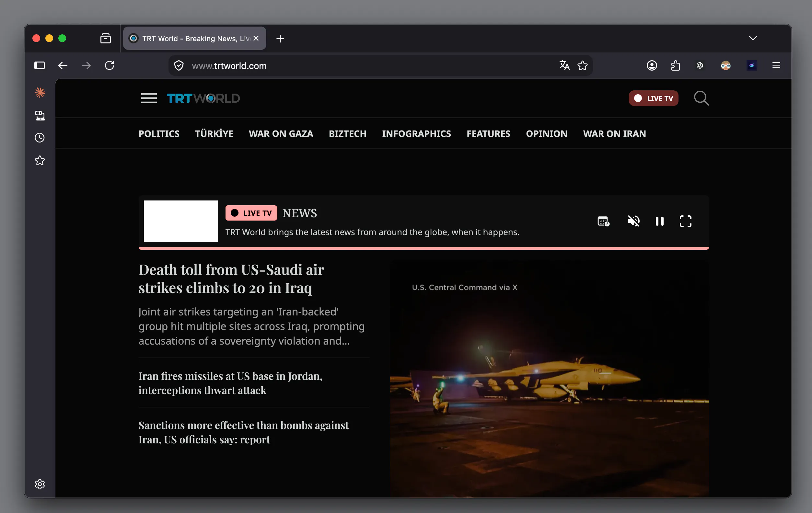Go forward in browser history
Screen dimensions: 812x513
86,65
